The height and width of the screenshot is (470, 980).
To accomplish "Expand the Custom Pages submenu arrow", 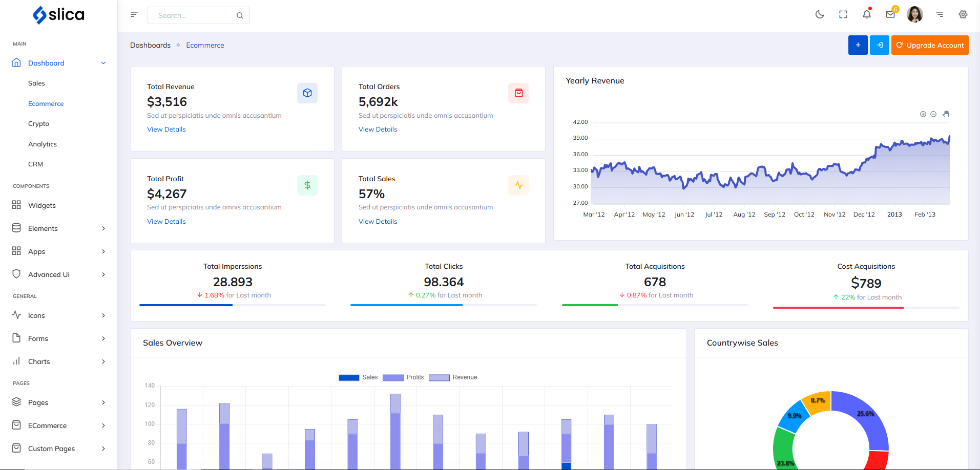I will [103, 448].
